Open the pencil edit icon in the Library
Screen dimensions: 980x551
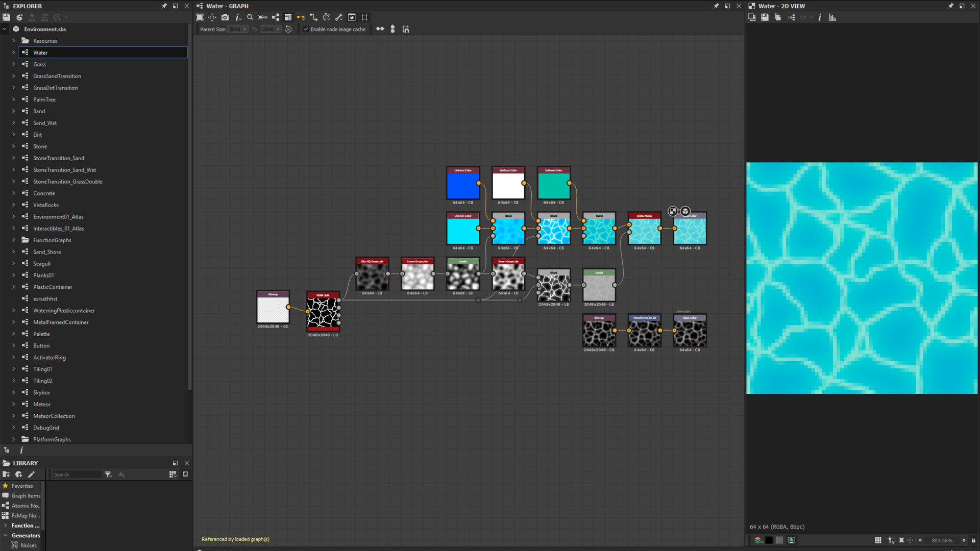coord(31,474)
